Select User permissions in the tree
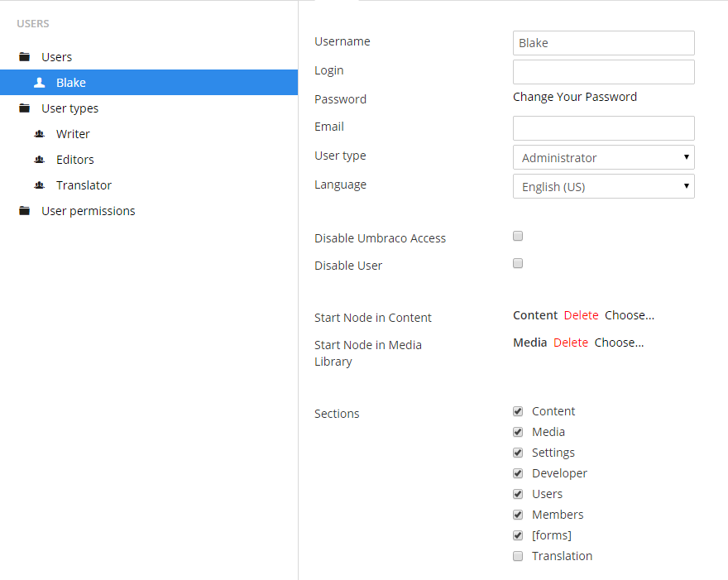Image resolution: width=728 pixels, height=580 pixels. coord(88,211)
